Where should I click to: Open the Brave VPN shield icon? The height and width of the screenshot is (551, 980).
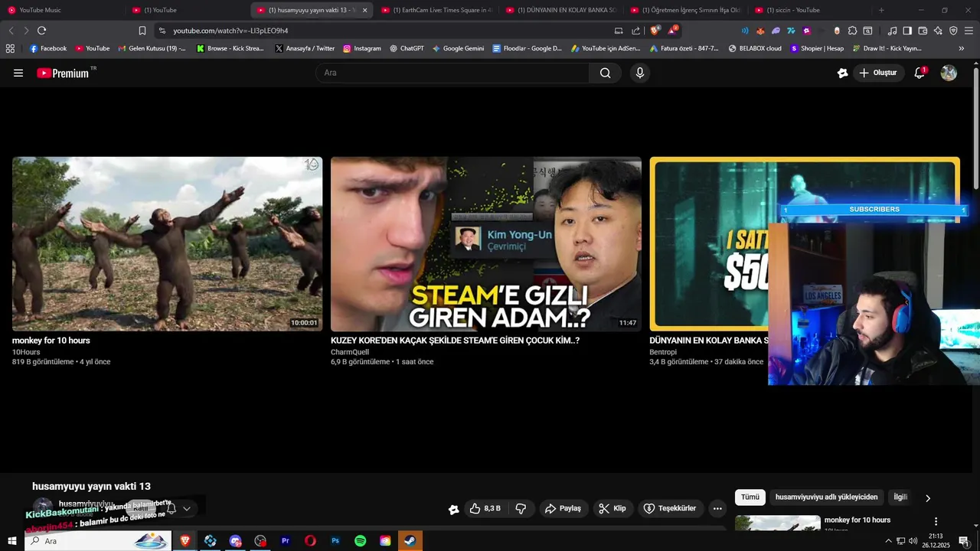[953, 31]
